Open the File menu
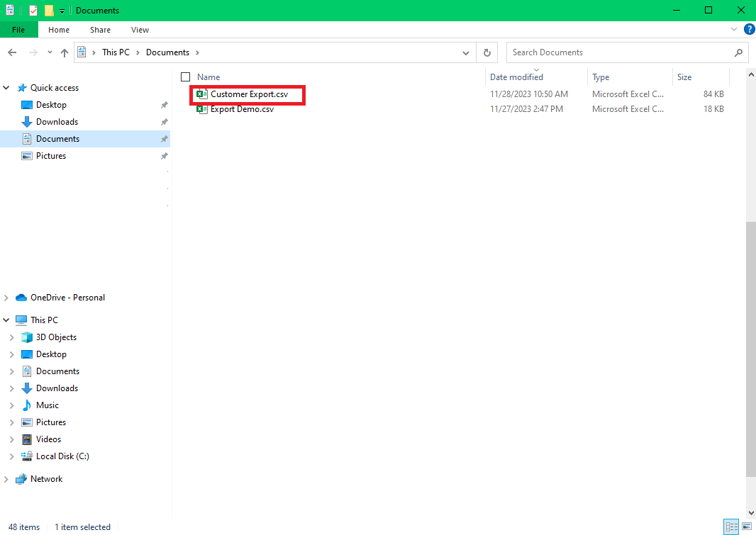 click(18, 30)
